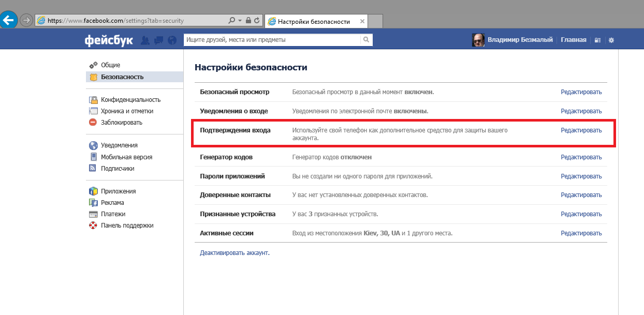Click the Заблокировать red icon in sidebar
644x315 pixels.
93,123
